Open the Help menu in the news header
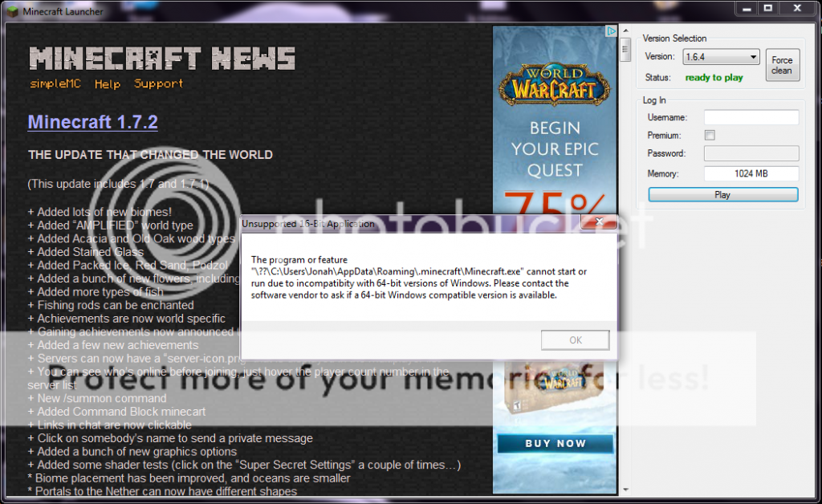This screenshot has height=504, width=822. pyautogui.click(x=107, y=83)
